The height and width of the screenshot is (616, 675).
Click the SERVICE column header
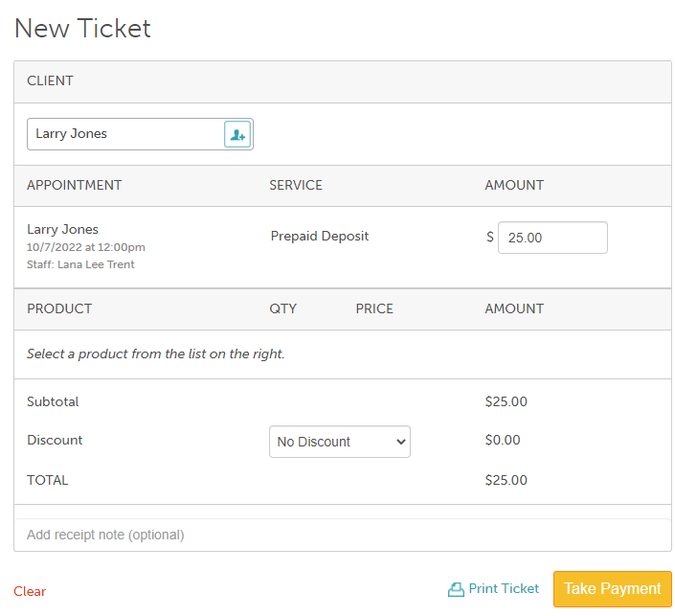click(x=296, y=185)
